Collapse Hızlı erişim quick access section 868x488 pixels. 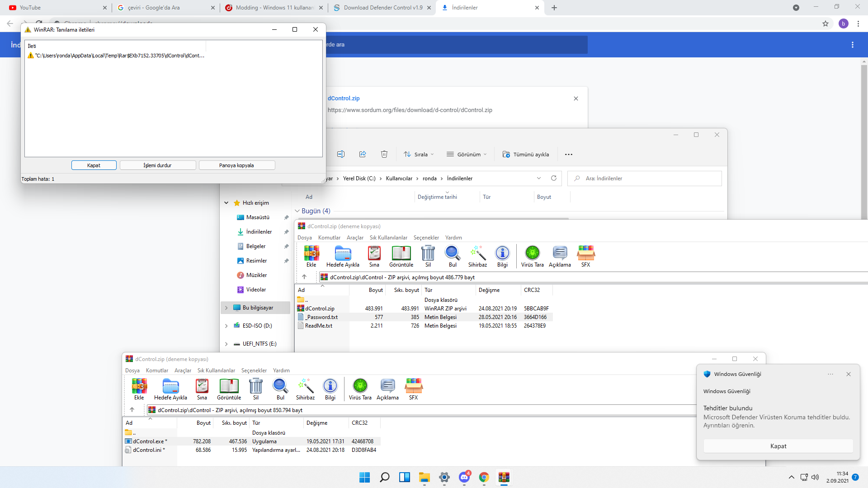pyautogui.click(x=226, y=203)
